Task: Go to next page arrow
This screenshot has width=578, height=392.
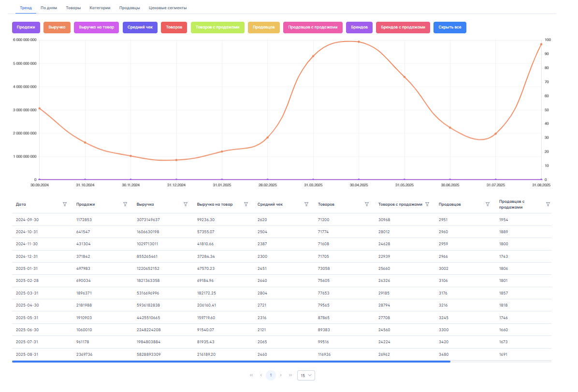Action: tap(281, 375)
